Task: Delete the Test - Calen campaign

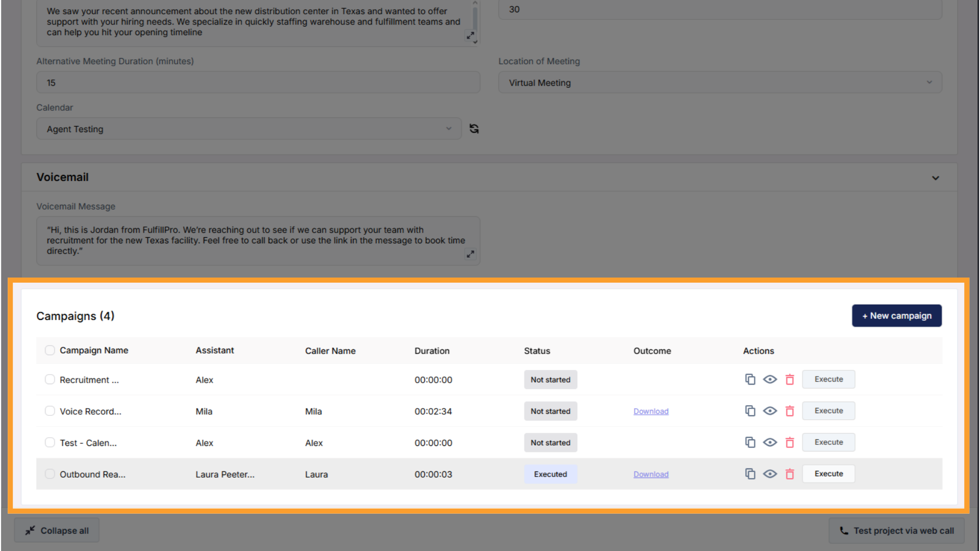Action: (x=790, y=442)
